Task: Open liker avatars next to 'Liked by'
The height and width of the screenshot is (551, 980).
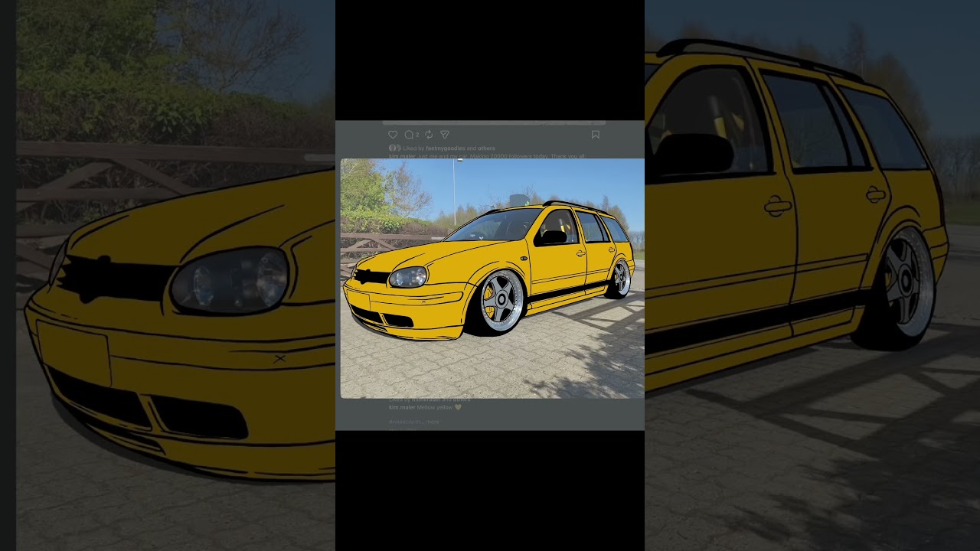Action: [394, 148]
